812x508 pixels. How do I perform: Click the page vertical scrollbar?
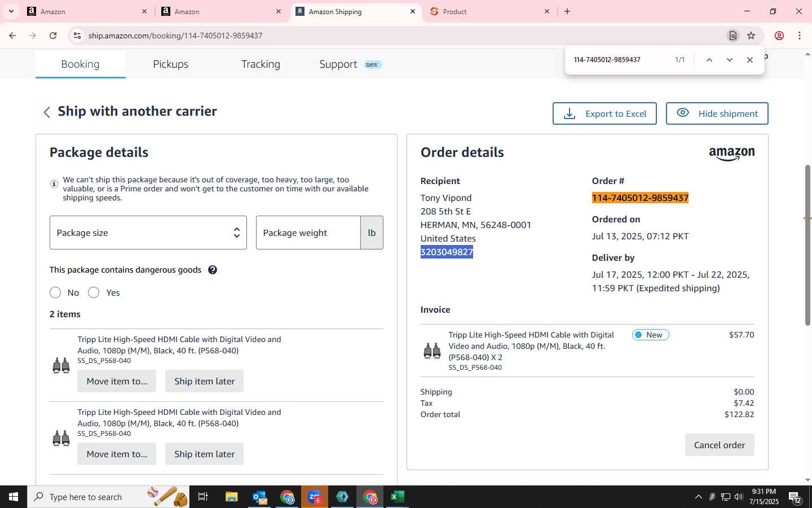click(807, 245)
